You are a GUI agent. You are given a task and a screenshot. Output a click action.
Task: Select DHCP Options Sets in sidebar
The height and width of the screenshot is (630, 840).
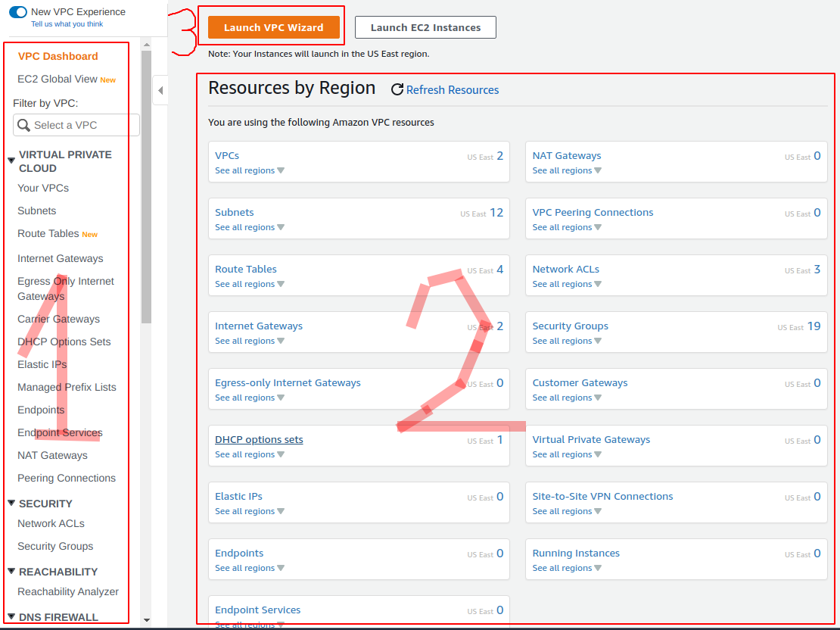(x=64, y=342)
